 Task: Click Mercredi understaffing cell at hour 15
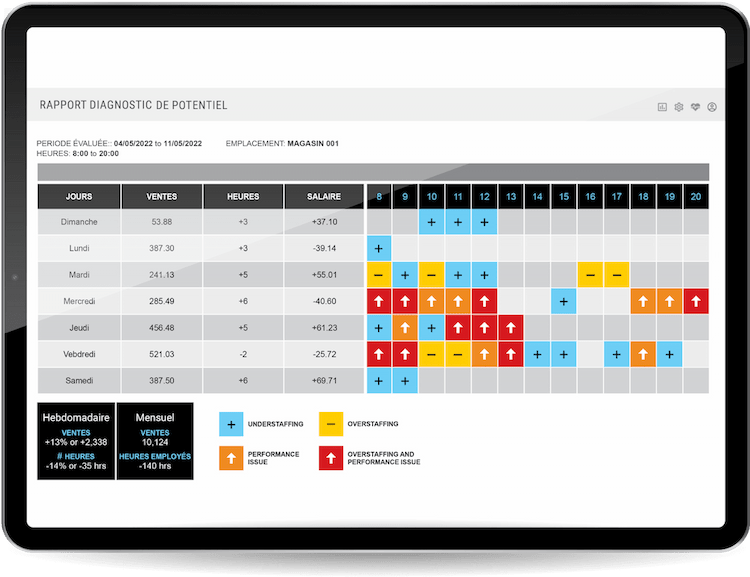[x=563, y=301]
